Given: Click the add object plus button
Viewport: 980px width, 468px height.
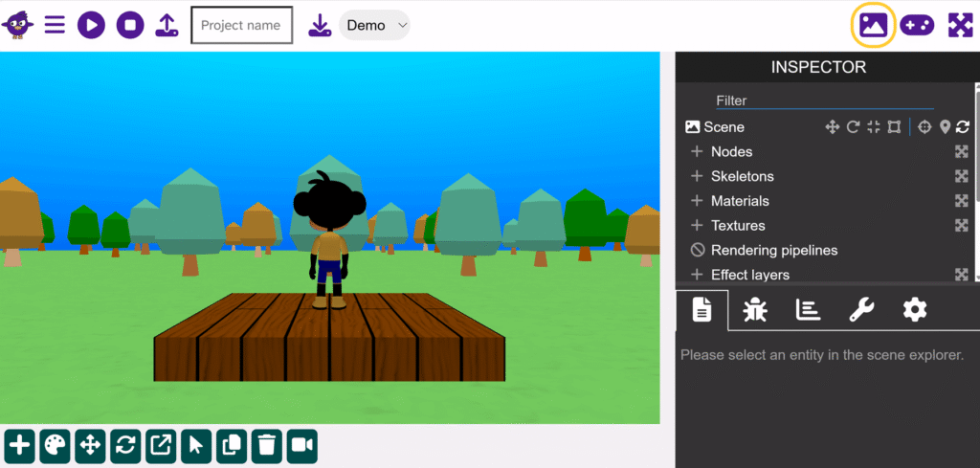Looking at the screenshot, I should [x=20, y=445].
